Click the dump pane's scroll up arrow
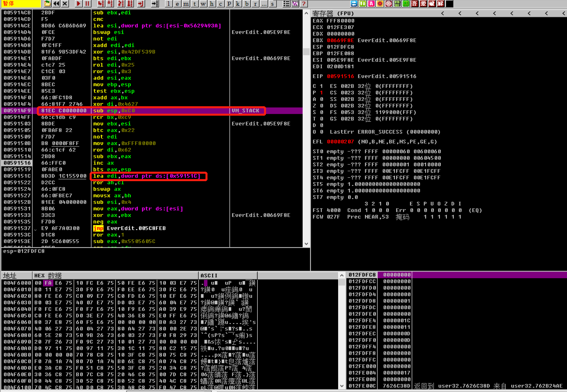567x392 pixels. (x=342, y=275)
